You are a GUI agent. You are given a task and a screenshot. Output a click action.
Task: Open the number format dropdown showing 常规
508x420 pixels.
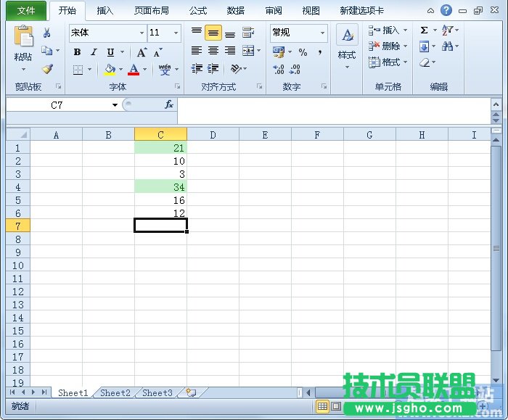(322, 33)
